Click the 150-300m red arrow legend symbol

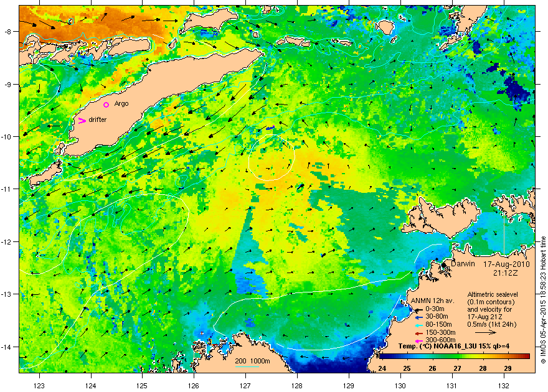[418, 333]
